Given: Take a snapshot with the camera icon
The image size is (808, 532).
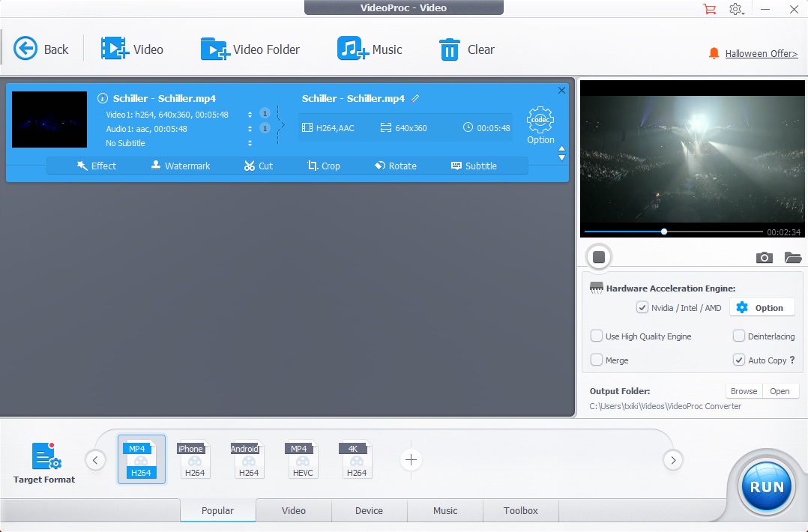Looking at the screenshot, I should point(764,257).
